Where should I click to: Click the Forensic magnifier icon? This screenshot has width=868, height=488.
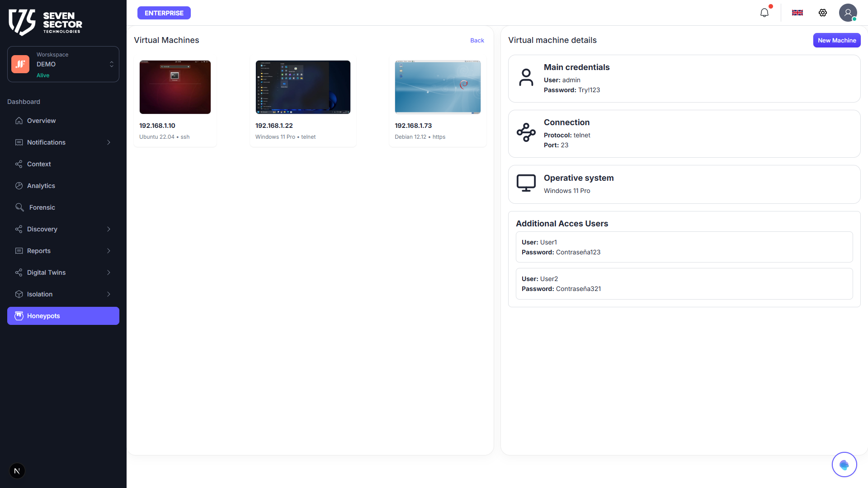19,207
